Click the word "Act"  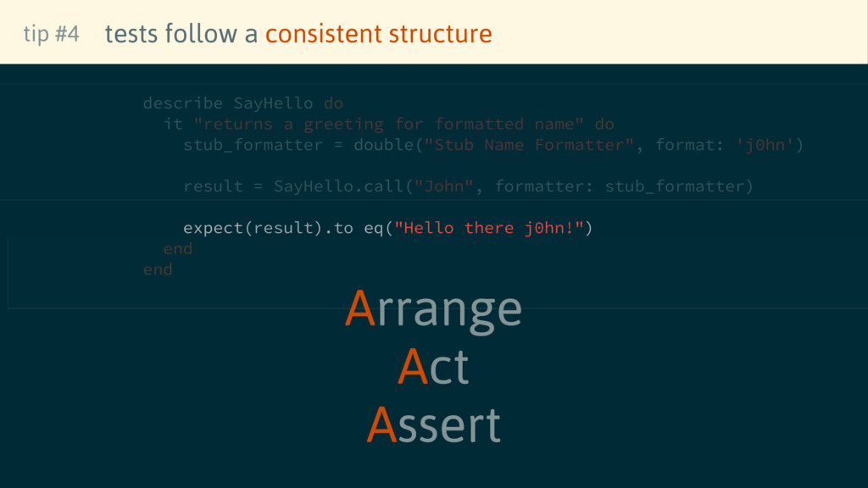433,367
